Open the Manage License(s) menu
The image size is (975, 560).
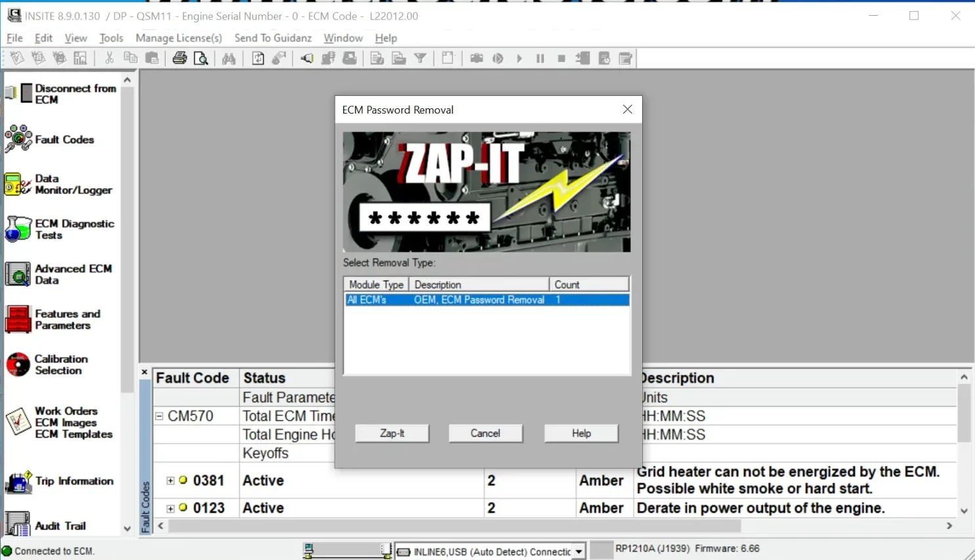[179, 38]
